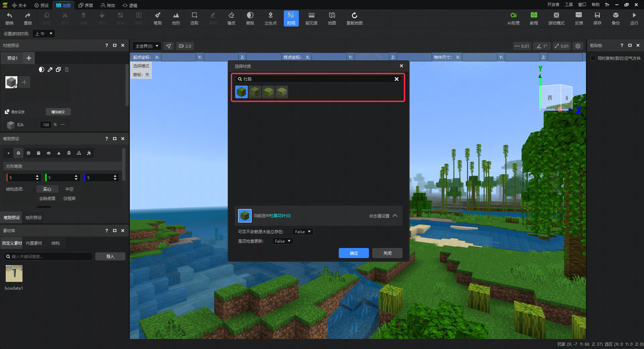Viewport: 644px width, 349px height.
Task: Click the blue Z size stepper
Action: (115, 178)
